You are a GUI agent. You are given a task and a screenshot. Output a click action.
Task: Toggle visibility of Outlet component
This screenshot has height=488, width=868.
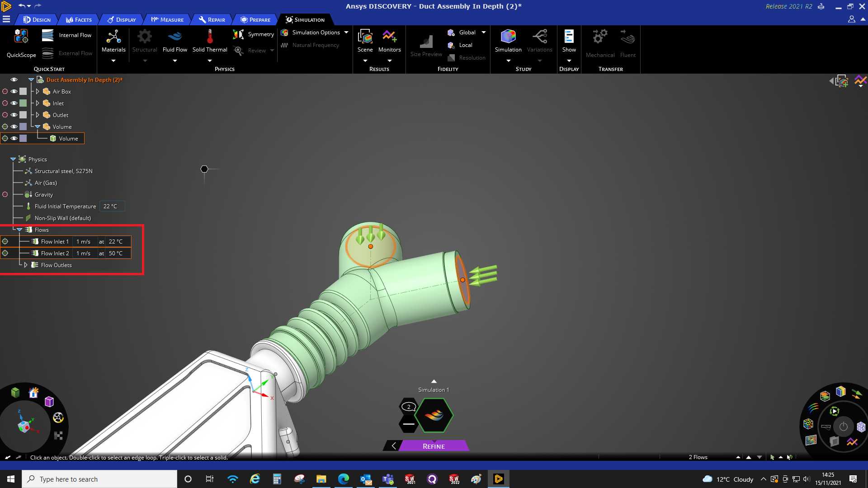pos(14,115)
